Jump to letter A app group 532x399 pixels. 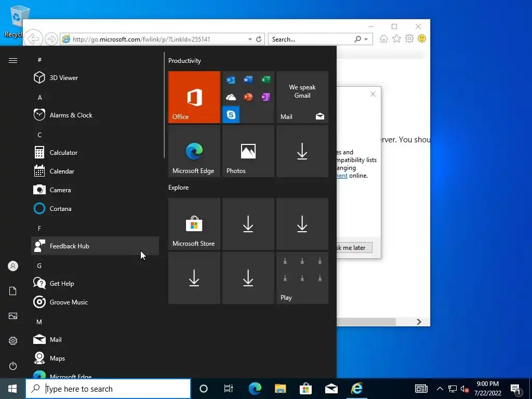pos(39,97)
